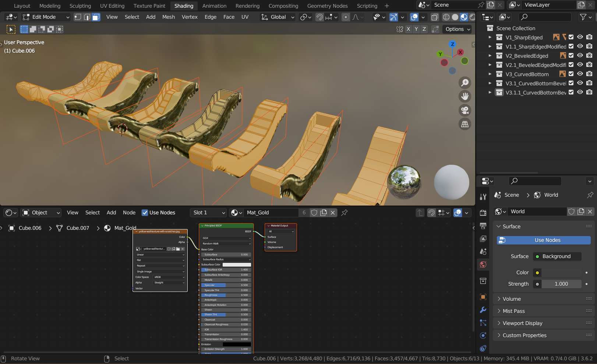Open the Object shader type dropdown

pos(41,213)
